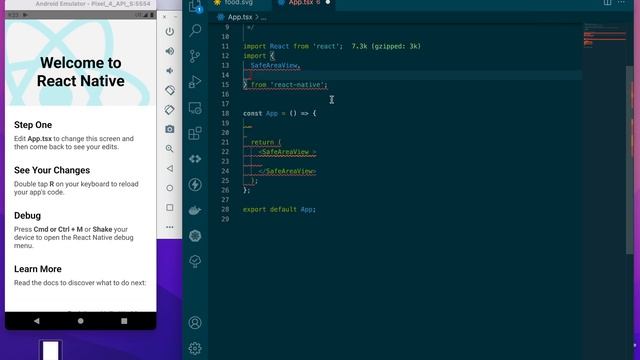Viewport: 640px width, 360px height.
Task: Click the emulator sidebar Back triangle
Action: (170, 168)
